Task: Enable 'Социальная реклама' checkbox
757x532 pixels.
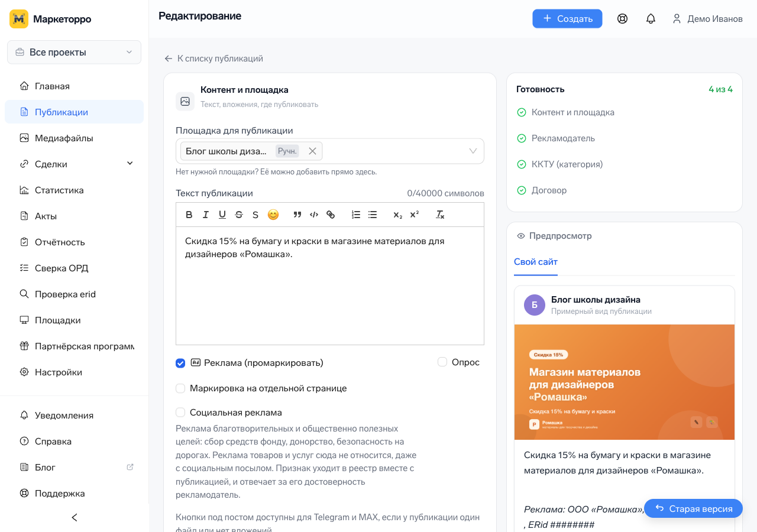Action: 180,413
